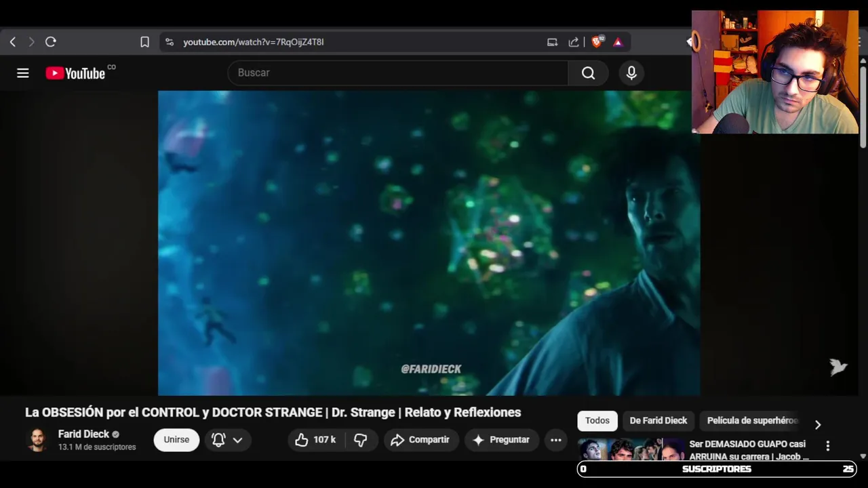Open options menu for recommended video
Viewport: 868px width, 488px height.
pos(827,446)
